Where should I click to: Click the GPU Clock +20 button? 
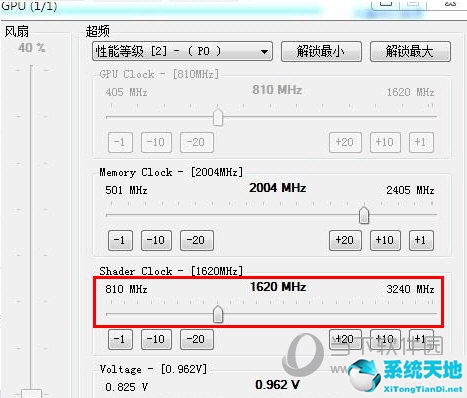click(345, 142)
